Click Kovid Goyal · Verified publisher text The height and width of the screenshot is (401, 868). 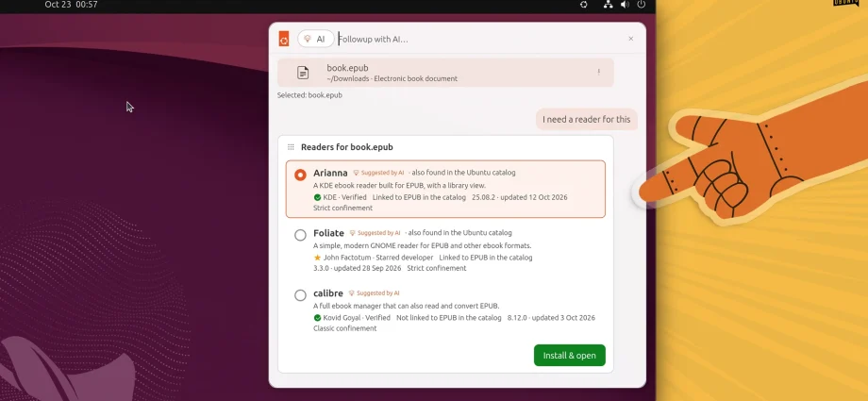point(357,318)
